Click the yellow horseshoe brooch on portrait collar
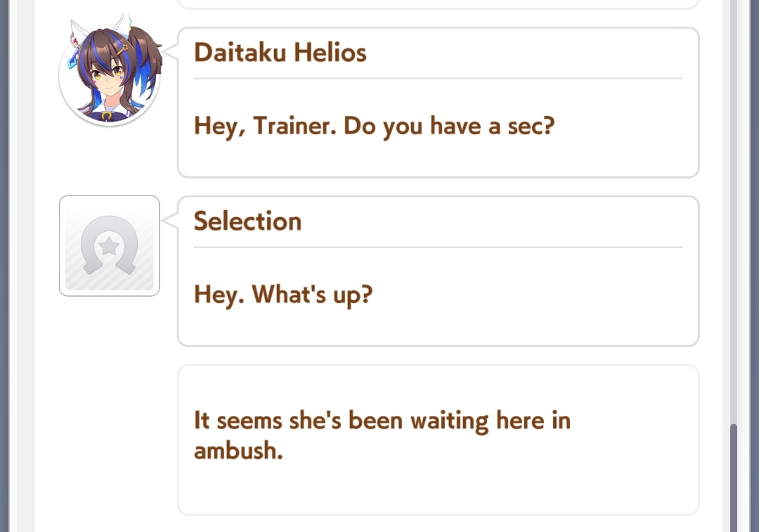The width and height of the screenshot is (759, 532). pos(107,116)
